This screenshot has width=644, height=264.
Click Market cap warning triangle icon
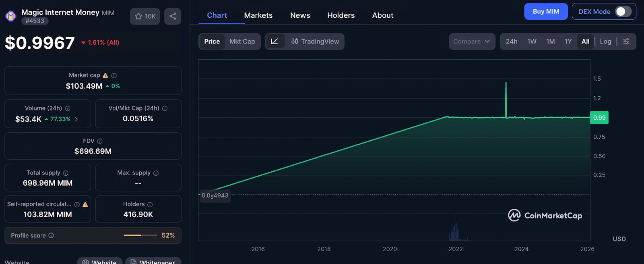(105, 75)
